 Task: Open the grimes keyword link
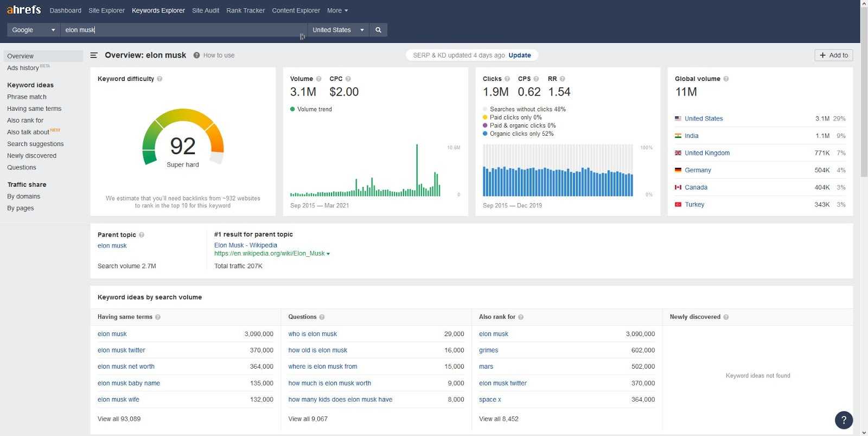click(488, 350)
